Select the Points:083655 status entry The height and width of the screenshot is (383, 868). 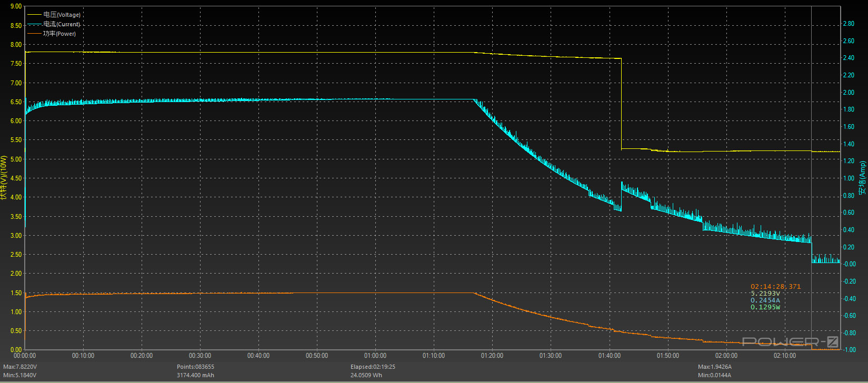point(195,367)
